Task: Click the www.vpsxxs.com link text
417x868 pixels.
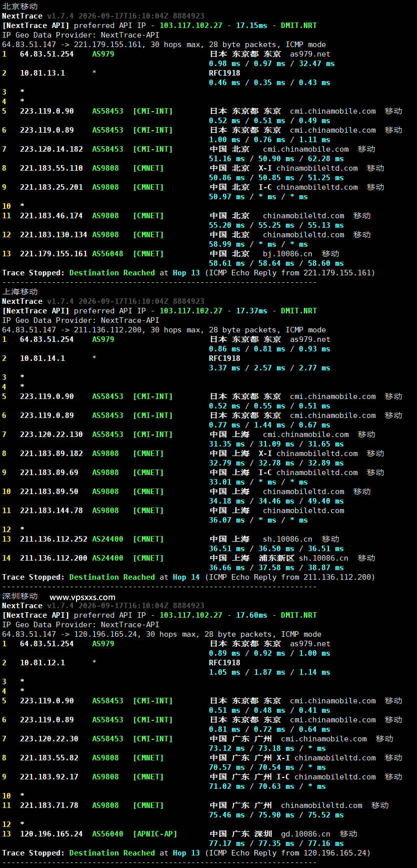Action: click(x=82, y=597)
